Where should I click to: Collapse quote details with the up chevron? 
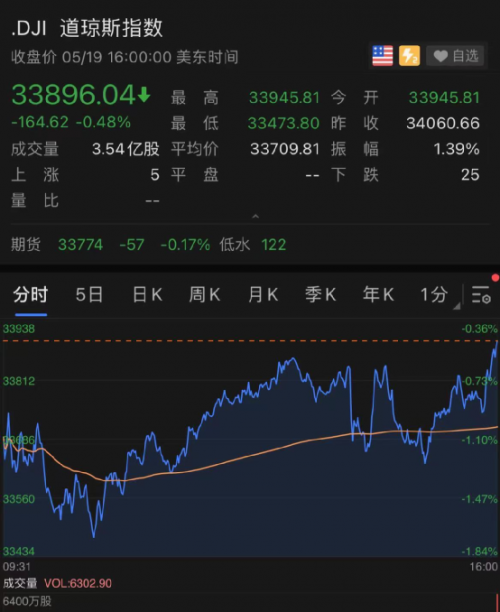(255, 216)
